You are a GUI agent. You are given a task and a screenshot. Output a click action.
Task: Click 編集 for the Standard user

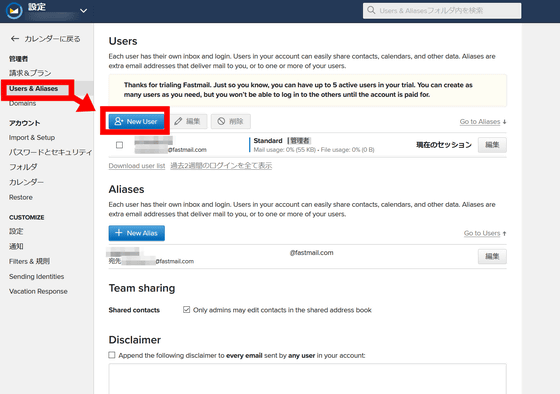tap(492, 145)
